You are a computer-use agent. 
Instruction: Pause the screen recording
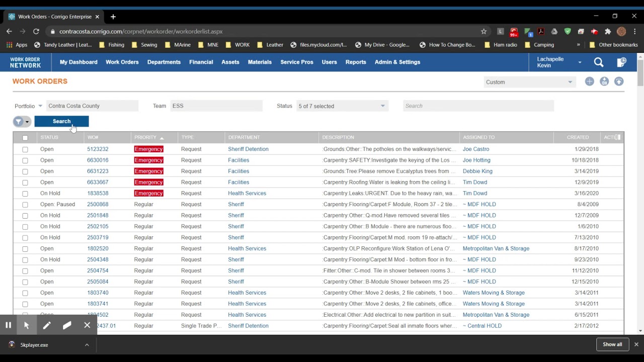pyautogui.click(x=8, y=325)
